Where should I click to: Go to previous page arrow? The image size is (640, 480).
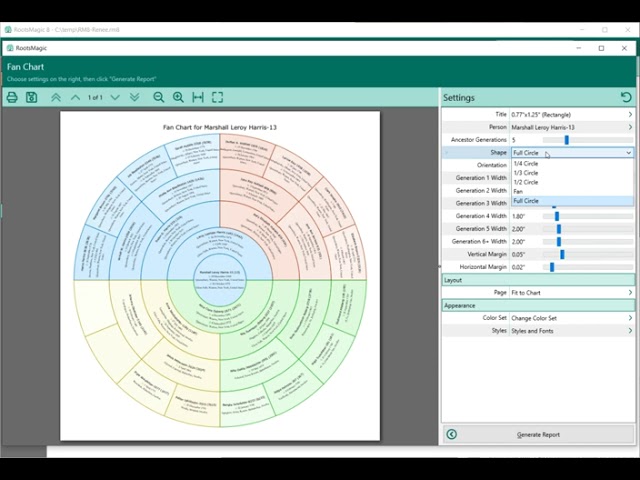[x=75, y=97]
